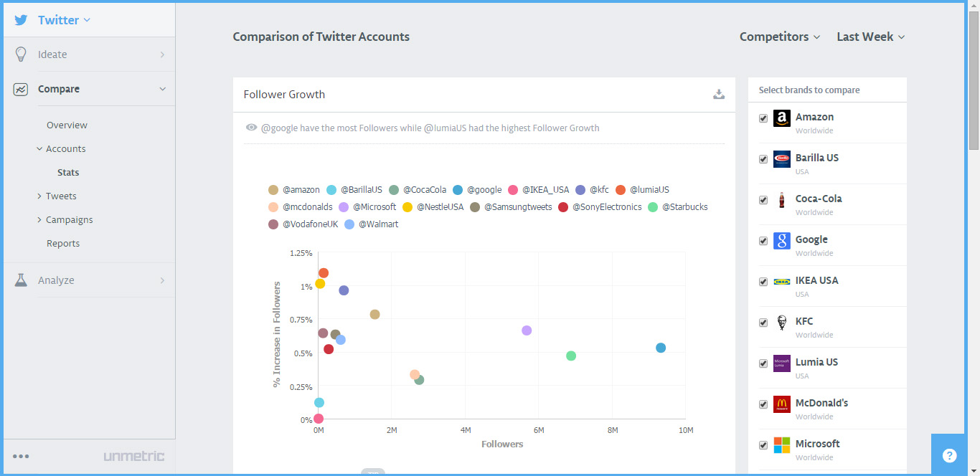Open the Overview menu item
The image size is (980, 476).
pos(67,125)
